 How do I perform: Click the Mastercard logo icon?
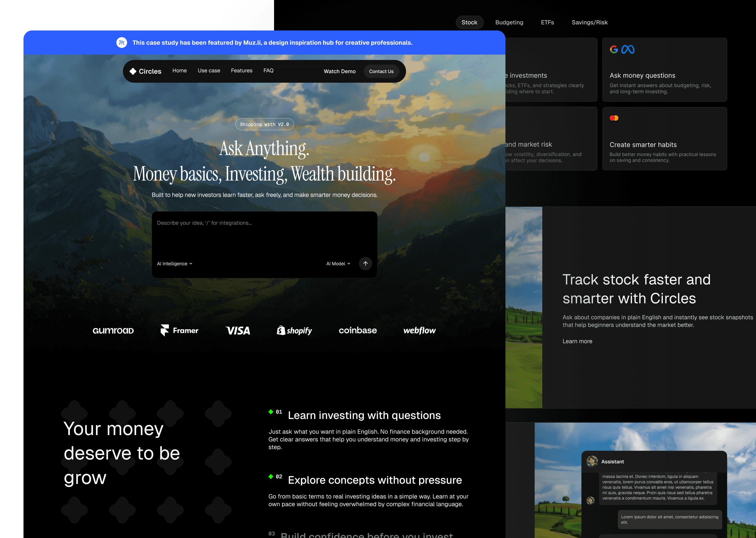point(614,118)
